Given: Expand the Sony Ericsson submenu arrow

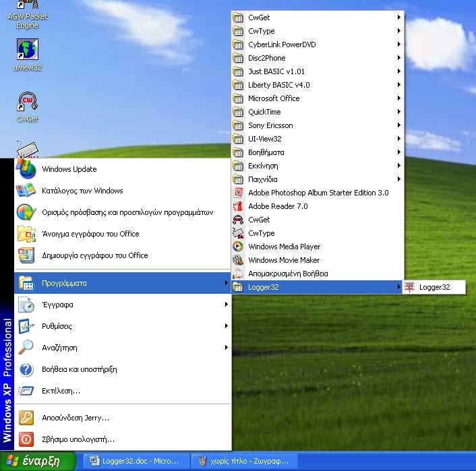Looking at the screenshot, I should pos(399,125).
